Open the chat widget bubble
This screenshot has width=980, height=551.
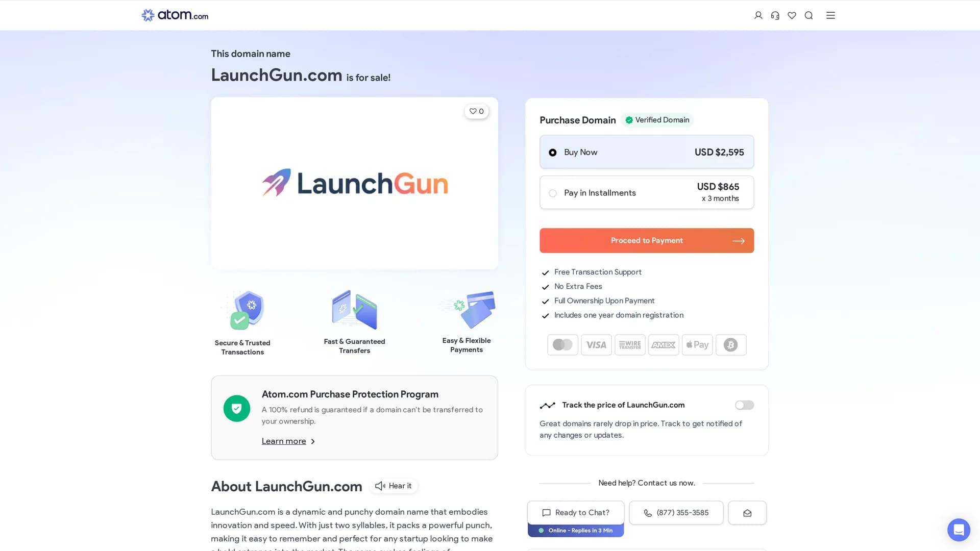pyautogui.click(x=959, y=530)
